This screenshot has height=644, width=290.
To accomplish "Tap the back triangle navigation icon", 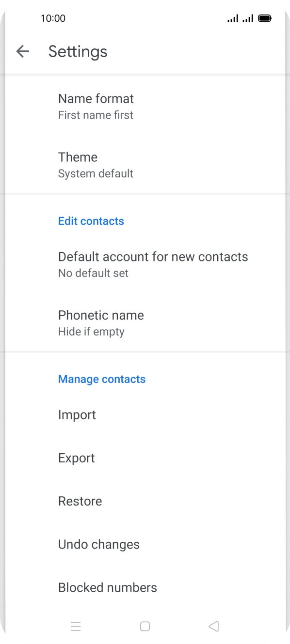I will 213,627.
